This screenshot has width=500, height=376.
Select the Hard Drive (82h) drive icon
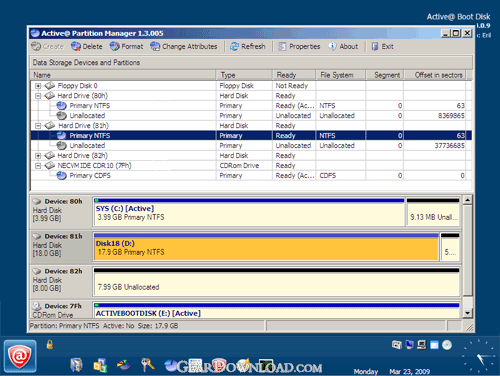coord(50,155)
